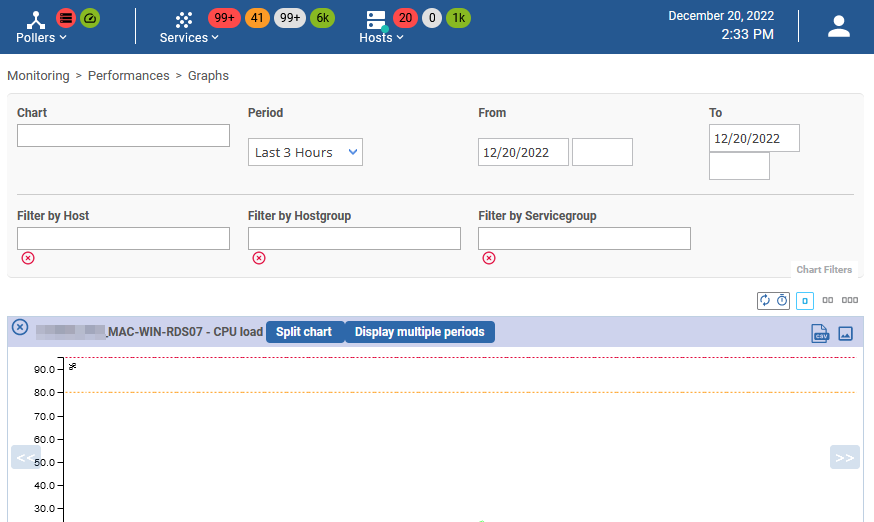Expand the Hosts dropdown menu

click(381, 37)
